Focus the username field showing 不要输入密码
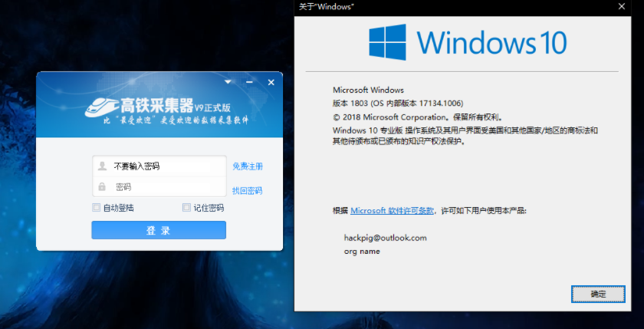 point(165,166)
